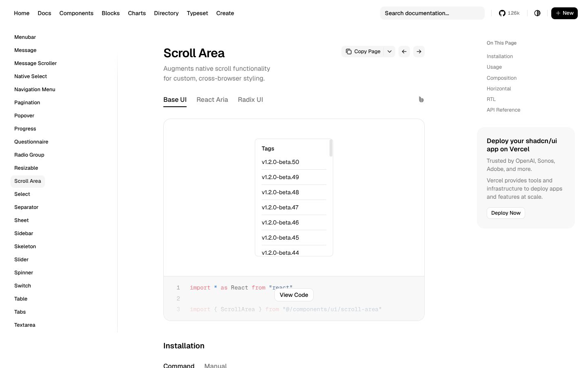Open the Charts nav item
The image size is (588, 368).
[x=137, y=13]
